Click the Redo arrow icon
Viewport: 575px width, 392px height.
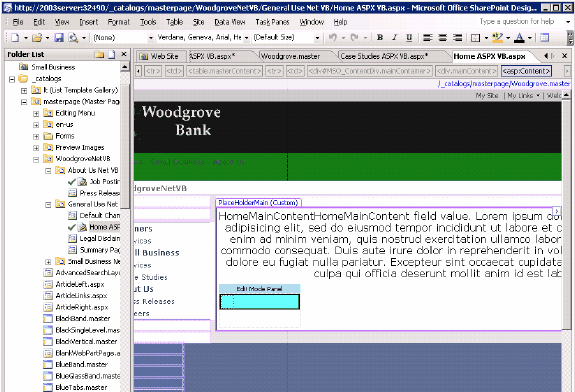354,37
